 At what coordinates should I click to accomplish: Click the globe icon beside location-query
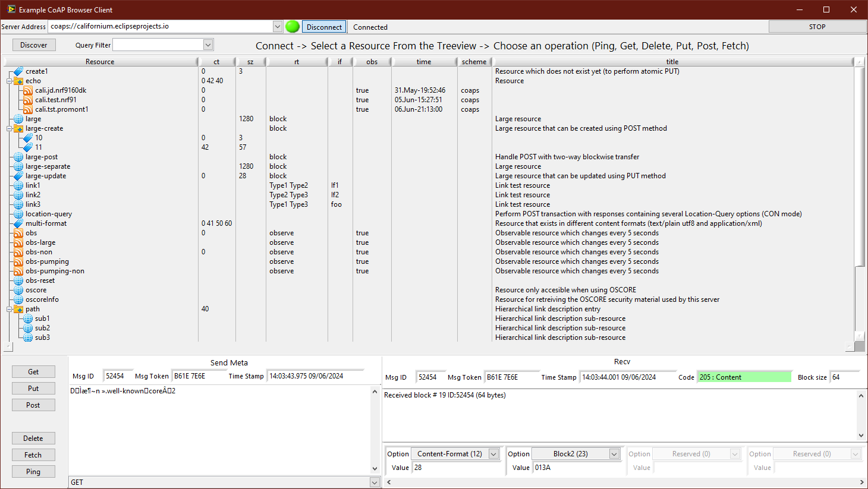tap(18, 213)
